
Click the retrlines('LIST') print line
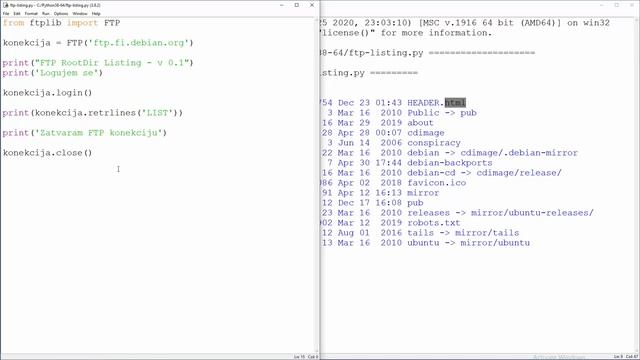[93, 113]
